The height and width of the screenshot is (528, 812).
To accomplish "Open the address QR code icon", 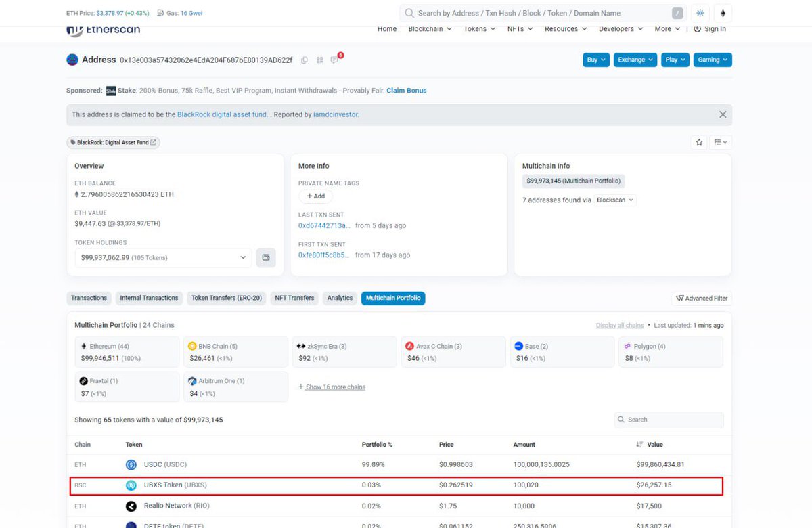I will pyautogui.click(x=319, y=60).
